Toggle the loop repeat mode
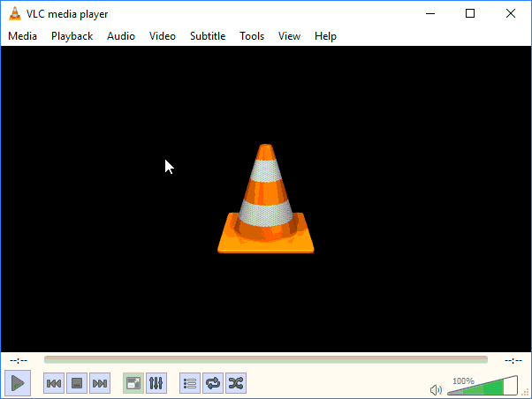 (x=213, y=383)
